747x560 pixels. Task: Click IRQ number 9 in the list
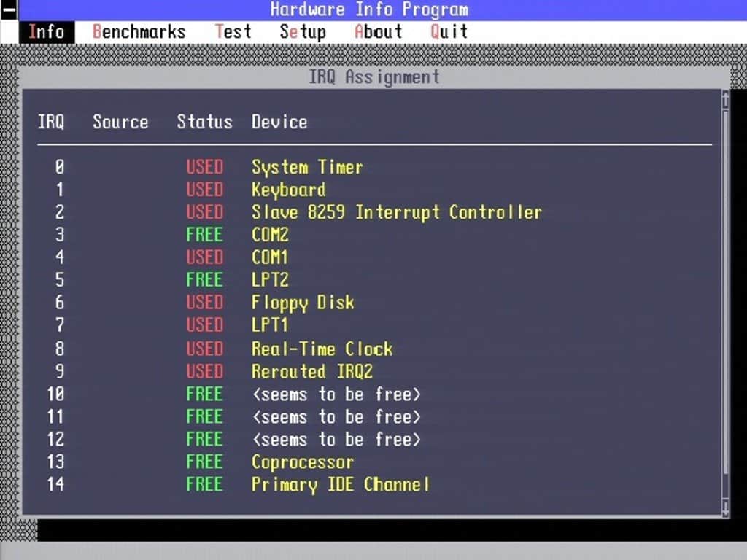[x=60, y=371]
